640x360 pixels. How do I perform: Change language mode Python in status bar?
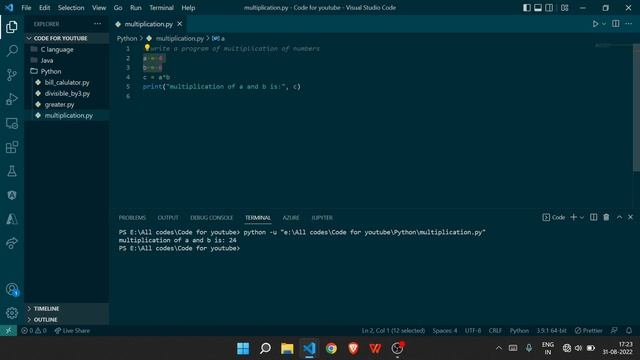519,331
